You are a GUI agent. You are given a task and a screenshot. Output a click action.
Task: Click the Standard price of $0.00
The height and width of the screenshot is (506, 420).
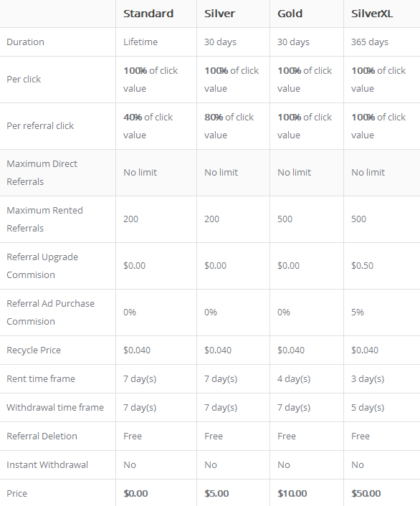pyautogui.click(x=135, y=493)
